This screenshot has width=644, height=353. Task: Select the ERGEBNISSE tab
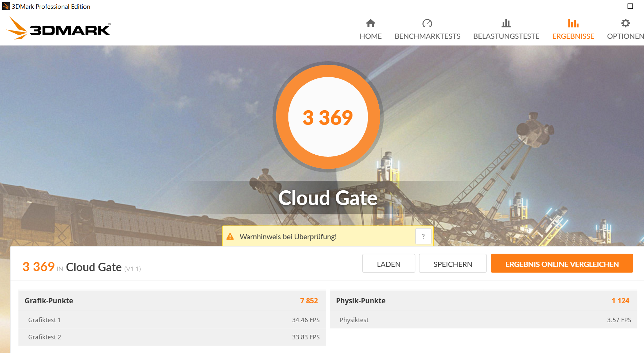(x=573, y=30)
